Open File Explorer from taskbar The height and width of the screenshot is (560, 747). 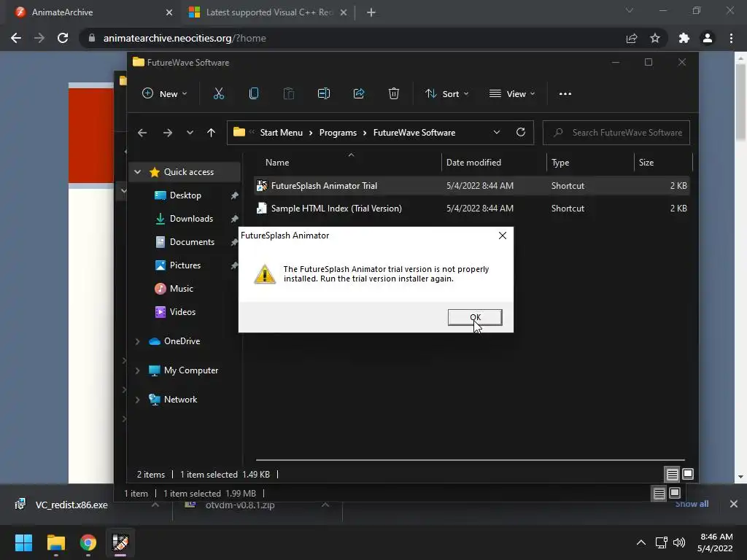55,542
